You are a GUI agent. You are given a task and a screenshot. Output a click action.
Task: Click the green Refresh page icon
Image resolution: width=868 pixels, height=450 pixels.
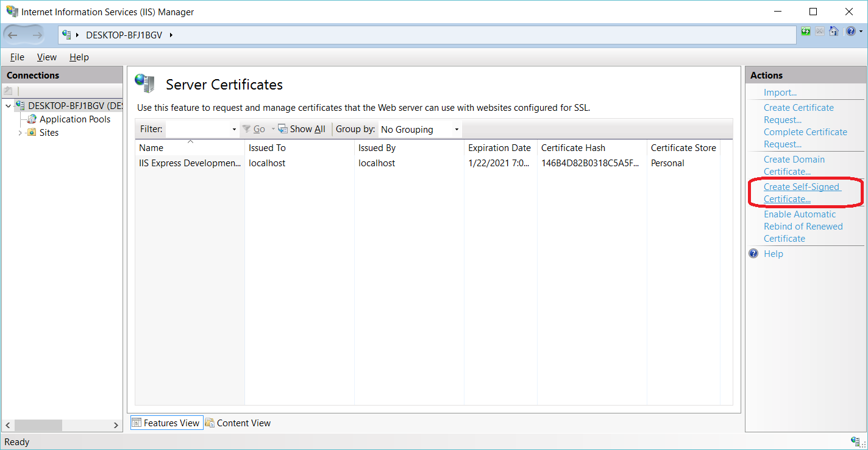(x=806, y=31)
